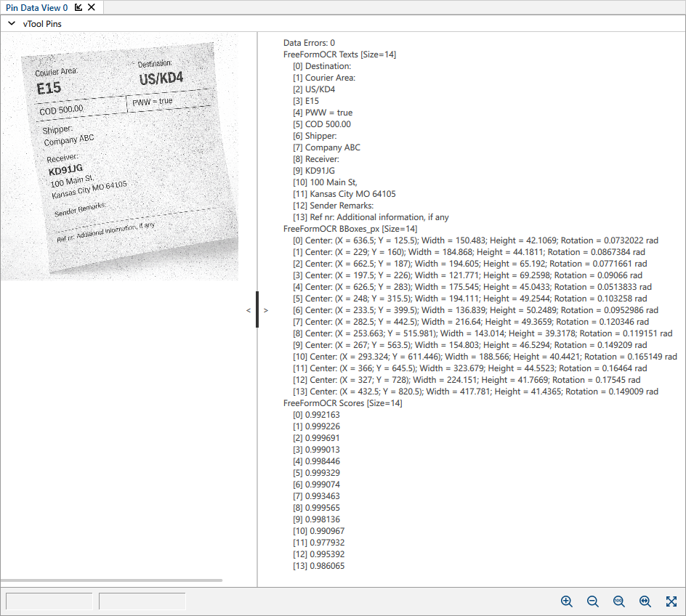Select text entry '[0] Destination:'
686x616 pixels.
coord(322,66)
